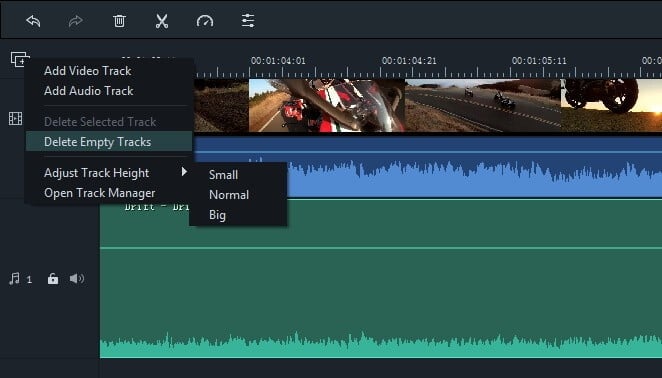Select the Split scissors tool
The width and height of the screenshot is (662, 378).
point(162,21)
